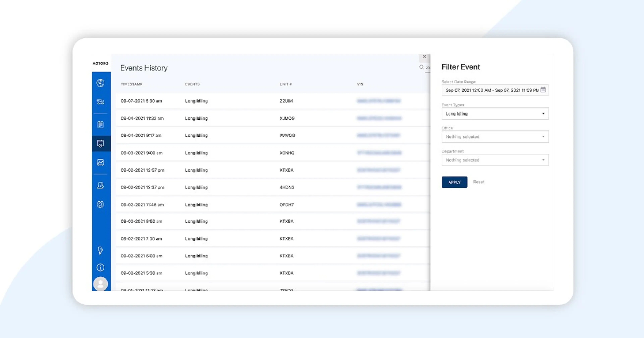Viewport: 644px width, 338px height.
Task: Close the Filter Event panel with X
Action: coord(424,57)
